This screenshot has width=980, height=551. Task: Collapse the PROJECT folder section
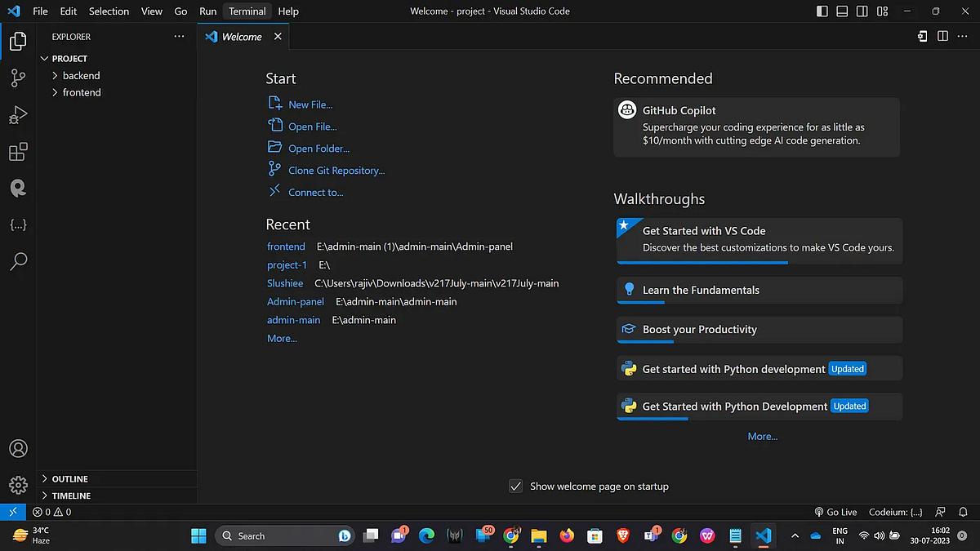[x=118, y=59]
